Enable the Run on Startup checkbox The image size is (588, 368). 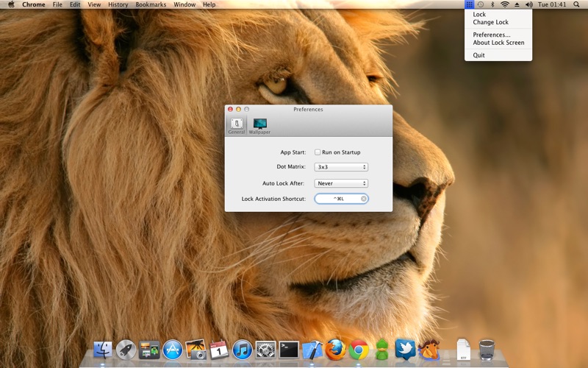coord(318,152)
